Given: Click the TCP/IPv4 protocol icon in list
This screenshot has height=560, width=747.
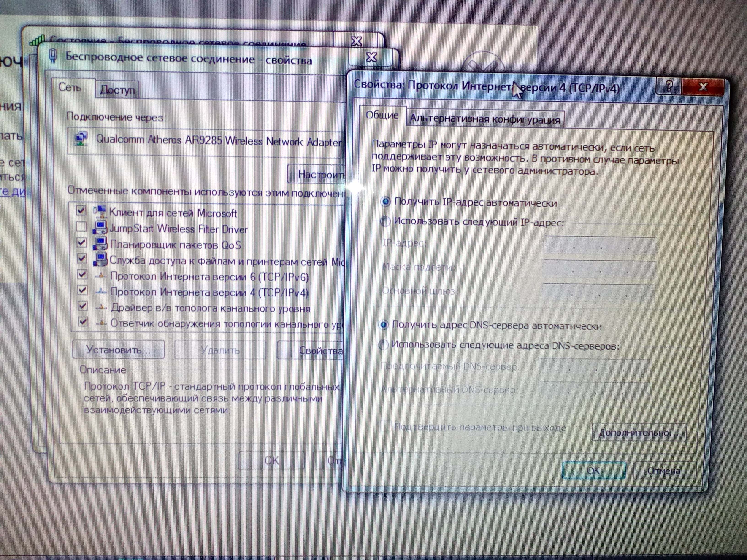Looking at the screenshot, I should tap(101, 292).
